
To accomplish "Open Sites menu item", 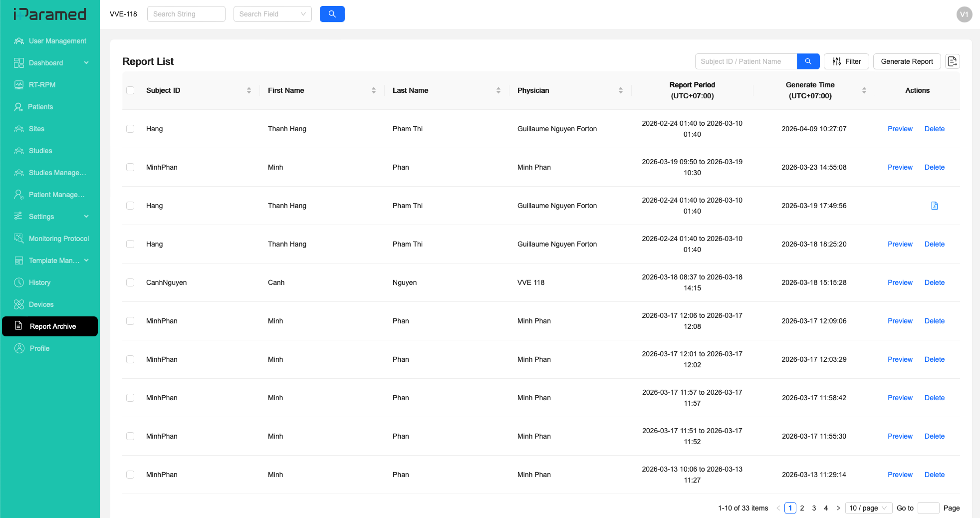I will (x=50, y=129).
